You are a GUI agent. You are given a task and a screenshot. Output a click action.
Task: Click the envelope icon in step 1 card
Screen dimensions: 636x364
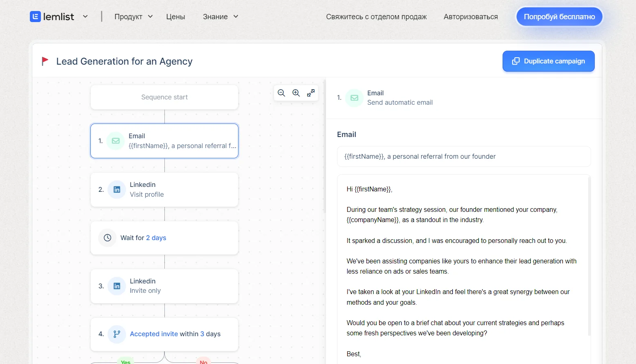click(x=116, y=141)
